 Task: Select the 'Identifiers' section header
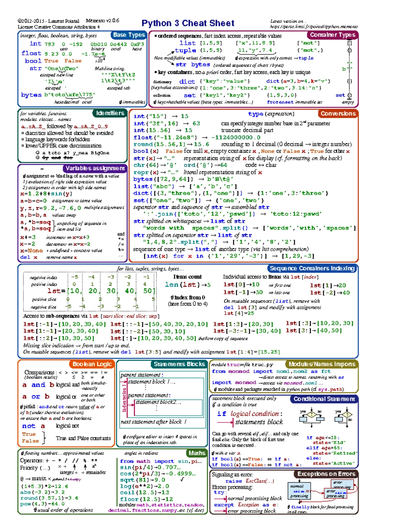tap(110, 113)
